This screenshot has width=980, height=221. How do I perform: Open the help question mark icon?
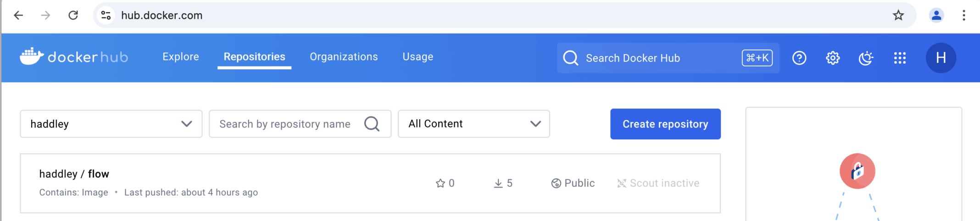click(x=799, y=58)
